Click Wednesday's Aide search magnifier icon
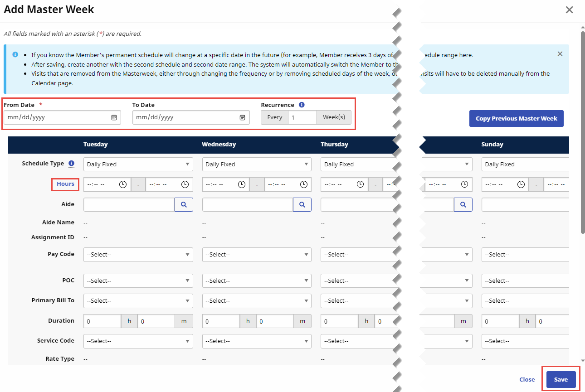This screenshot has width=585, height=392. 302,204
